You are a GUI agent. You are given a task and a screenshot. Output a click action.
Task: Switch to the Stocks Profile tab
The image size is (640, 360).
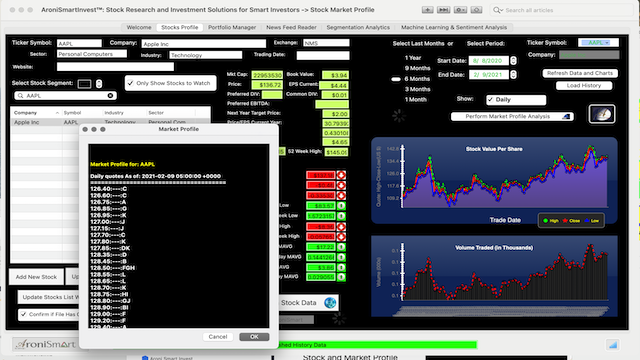(180, 27)
